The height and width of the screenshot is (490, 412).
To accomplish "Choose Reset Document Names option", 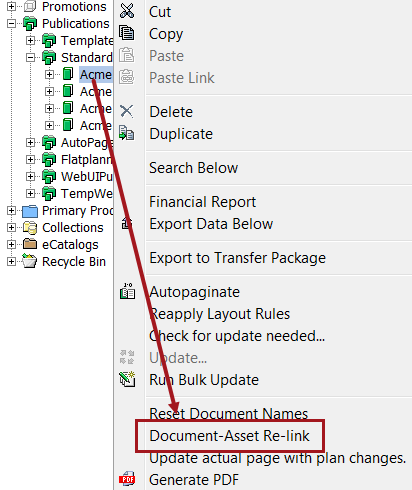I will click(x=228, y=413).
